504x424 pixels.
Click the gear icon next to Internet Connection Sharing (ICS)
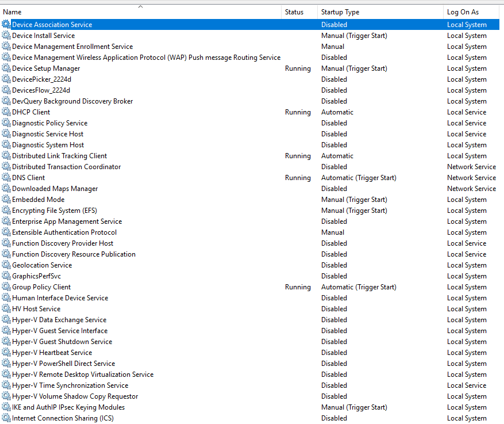click(x=6, y=418)
